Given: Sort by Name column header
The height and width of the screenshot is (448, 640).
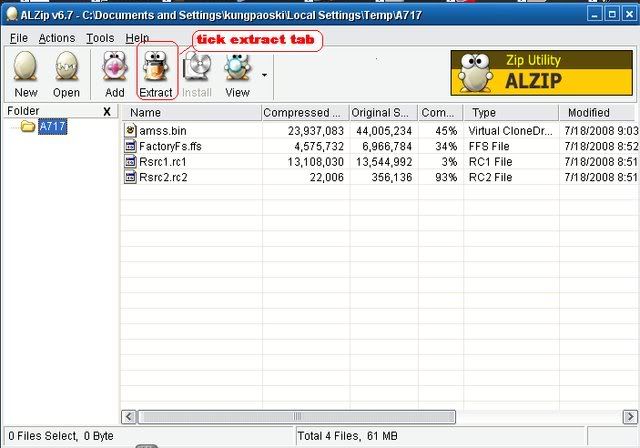Looking at the screenshot, I should [191, 113].
